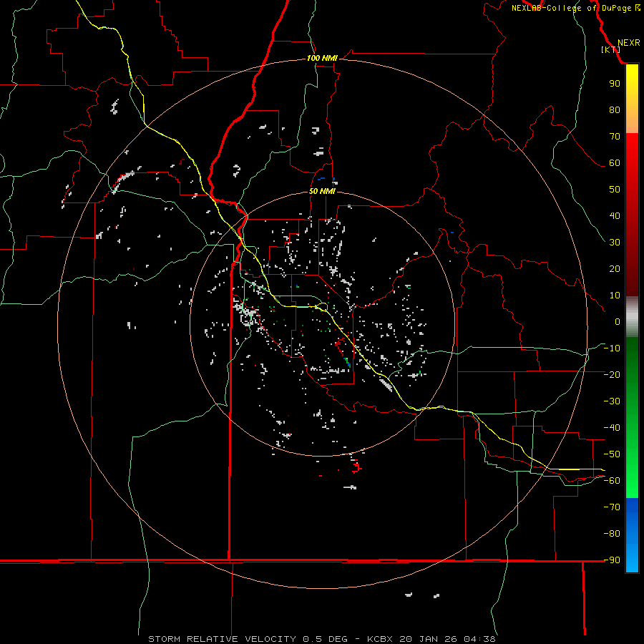
Task: Click the -30 value on the velocity scale
Action: (x=612, y=401)
